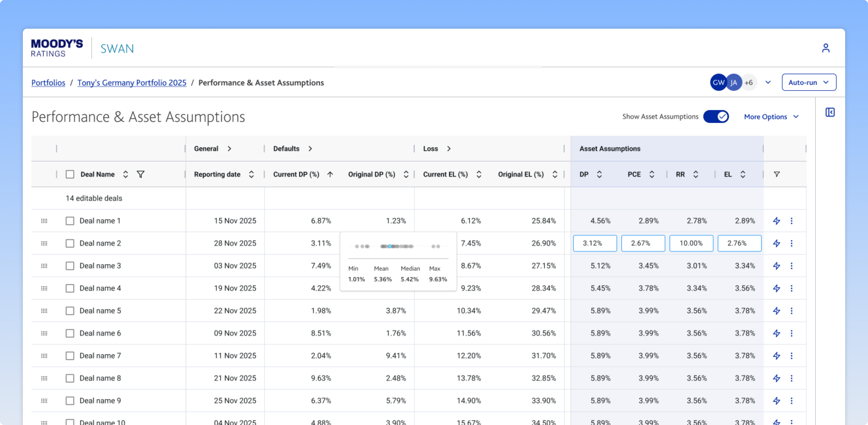The height and width of the screenshot is (425, 868).
Task: Grab the drag handle of Deal name 4
Action: (44, 288)
